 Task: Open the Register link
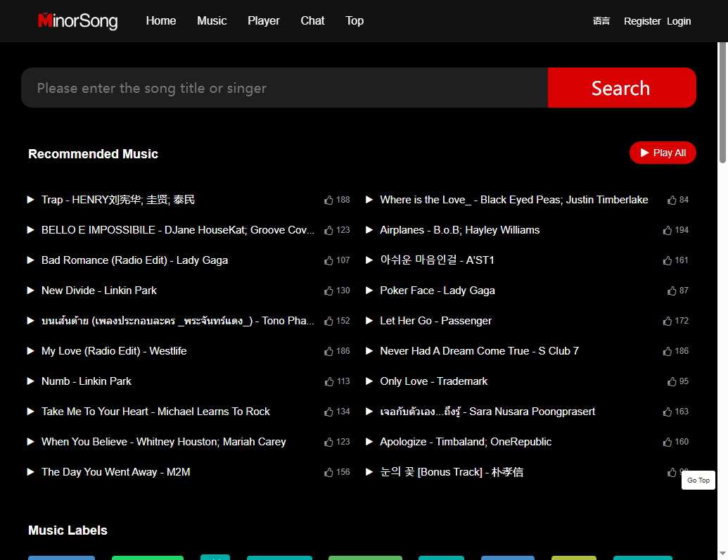click(641, 21)
